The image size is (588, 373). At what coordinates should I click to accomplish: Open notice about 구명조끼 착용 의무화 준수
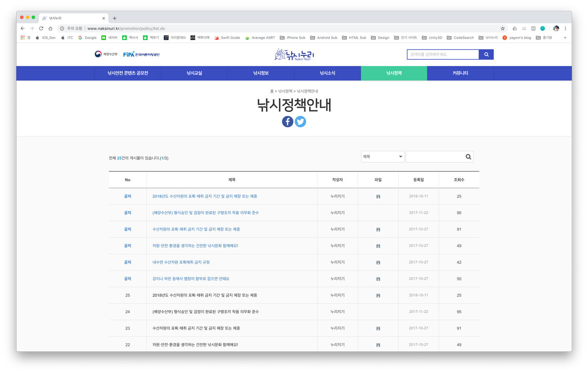(205, 213)
